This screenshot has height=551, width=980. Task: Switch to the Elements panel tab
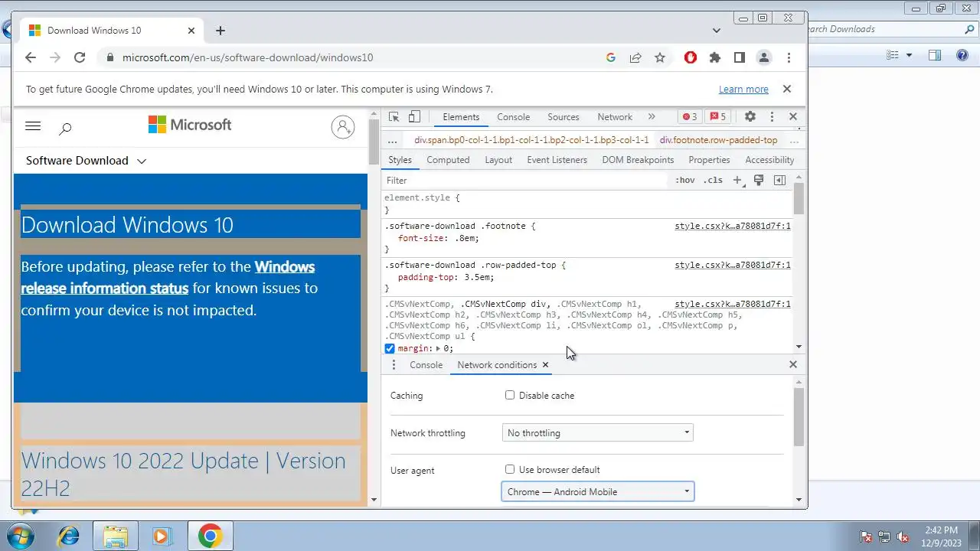pos(461,117)
